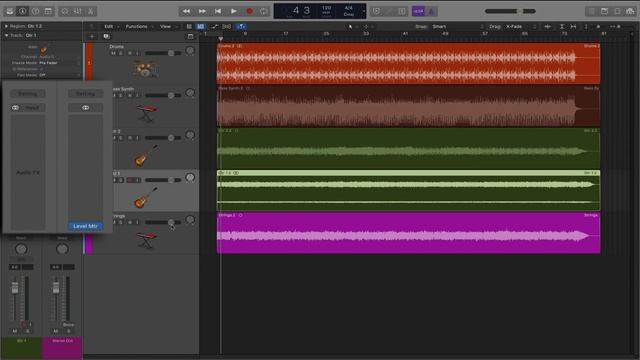Click the Gtr 1 guitar icon
Image resolution: width=640 pixels, height=360 pixels.
145,198
